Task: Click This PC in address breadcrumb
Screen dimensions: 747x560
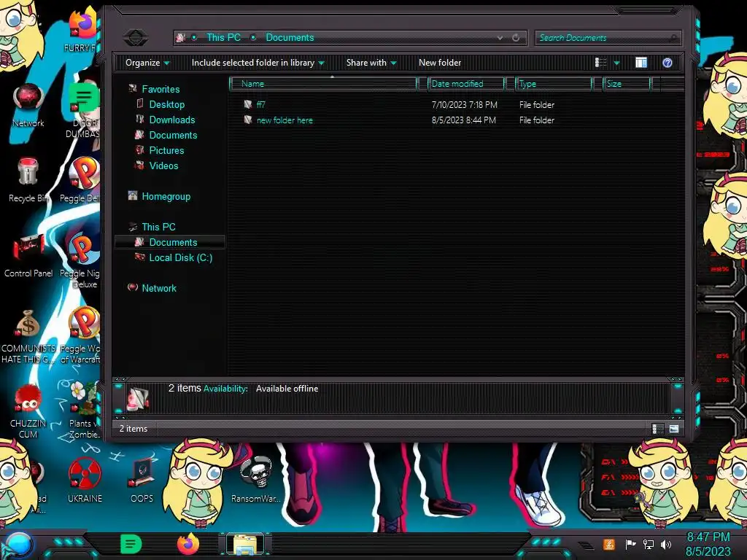Action: point(223,37)
